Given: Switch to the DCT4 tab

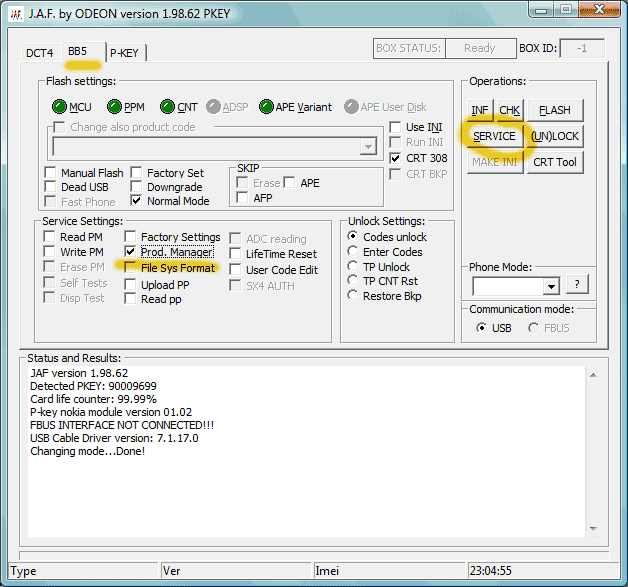Looking at the screenshot, I should click(x=40, y=53).
